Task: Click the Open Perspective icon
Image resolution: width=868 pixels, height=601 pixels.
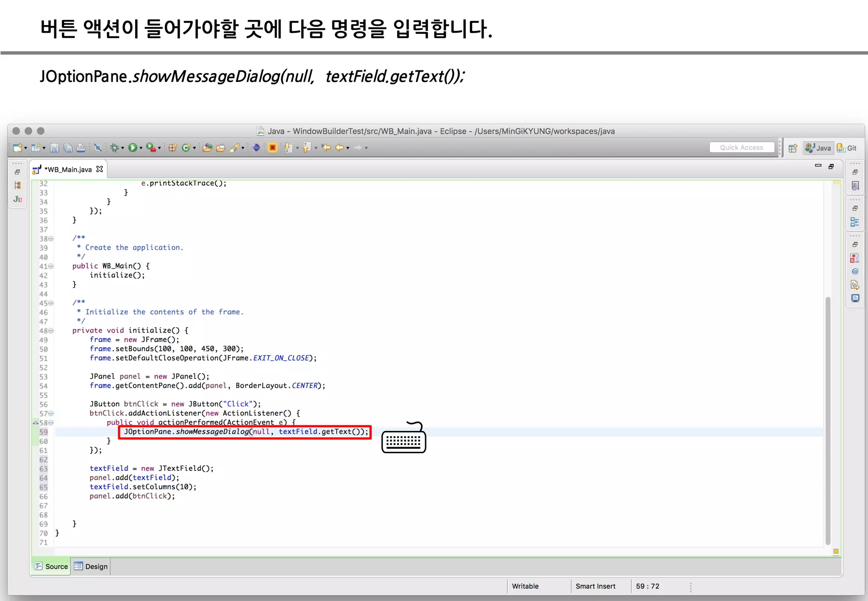Action: [793, 148]
